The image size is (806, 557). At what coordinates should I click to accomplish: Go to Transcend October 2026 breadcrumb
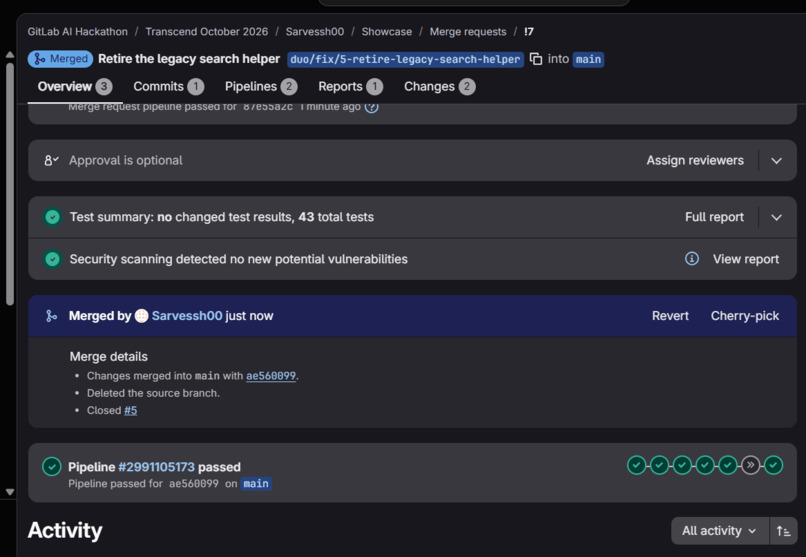(x=207, y=31)
